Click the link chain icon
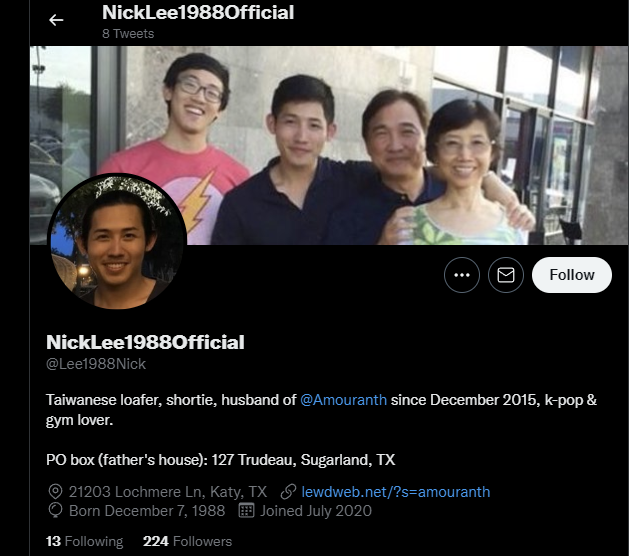The image size is (629, 556). (288, 492)
